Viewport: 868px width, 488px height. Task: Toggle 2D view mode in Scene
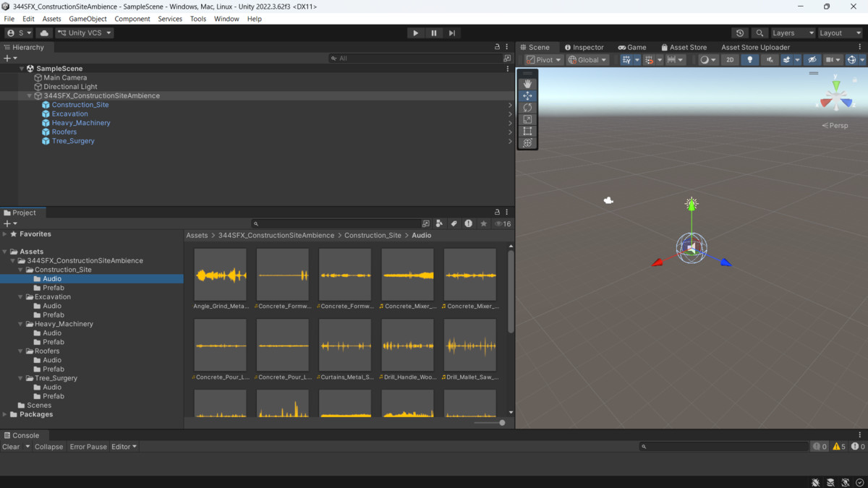click(x=730, y=60)
